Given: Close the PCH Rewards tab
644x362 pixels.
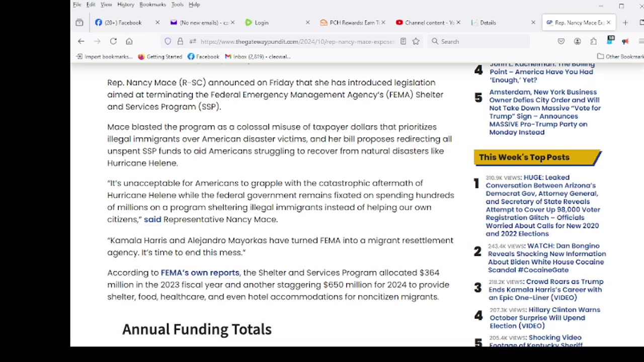Looking at the screenshot, I should 383,23.
